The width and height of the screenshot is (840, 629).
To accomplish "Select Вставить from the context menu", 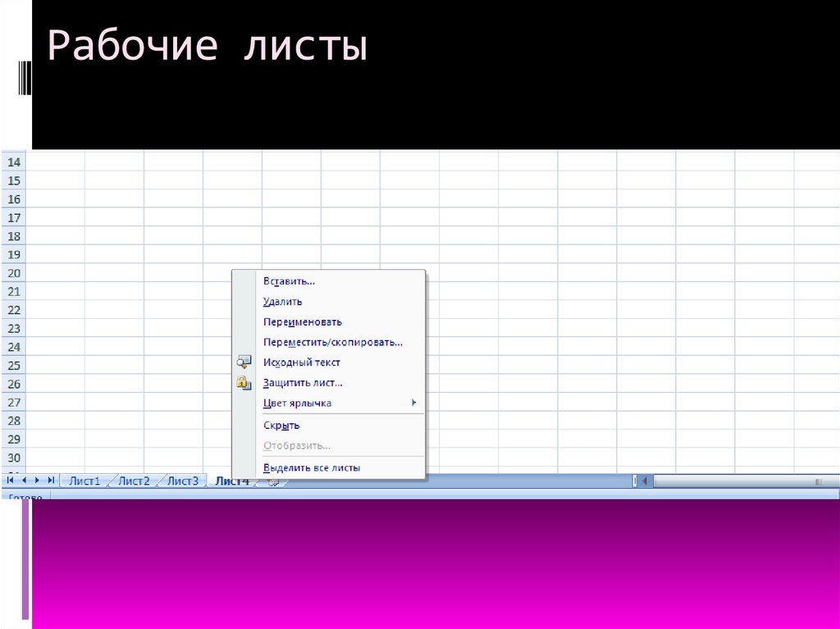I will pos(289,280).
